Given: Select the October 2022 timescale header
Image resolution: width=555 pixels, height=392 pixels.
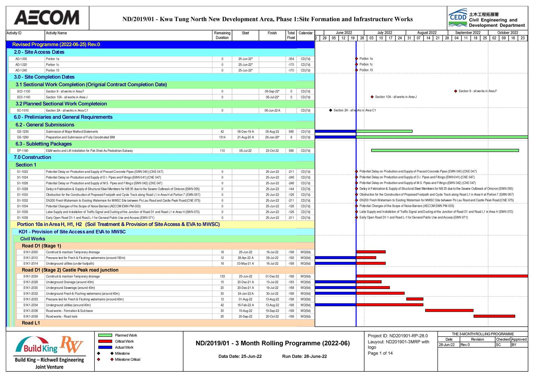Looking at the screenshot, I should coord(508,33).
